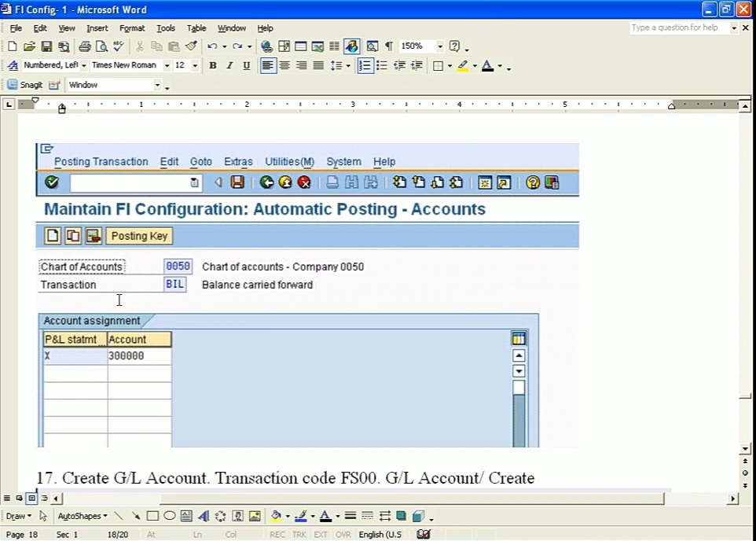This screenshot has height=541, width=756.
Task: Insert Clip Art from Drawing toolbar
Action: click(237, 516)
